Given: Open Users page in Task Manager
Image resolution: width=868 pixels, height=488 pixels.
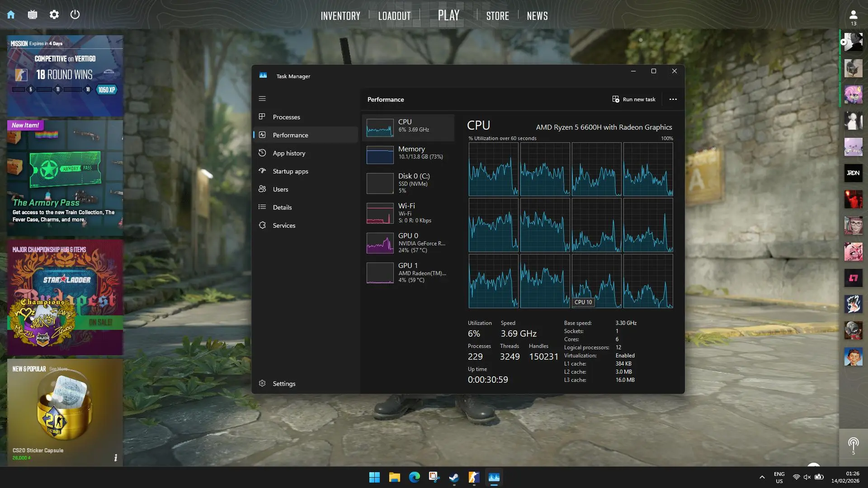Looking at the screenshot, I should [x=306, y=189].
